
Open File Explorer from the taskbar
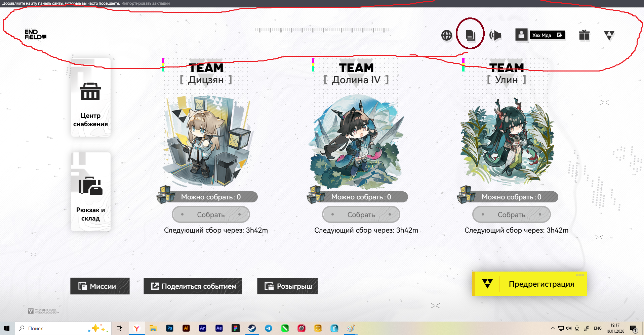(x=153, y=328)
